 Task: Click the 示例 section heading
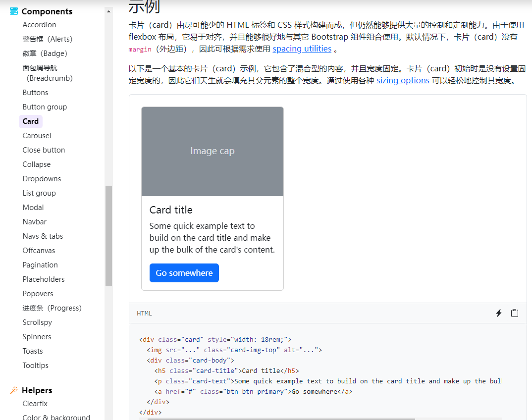144,7
